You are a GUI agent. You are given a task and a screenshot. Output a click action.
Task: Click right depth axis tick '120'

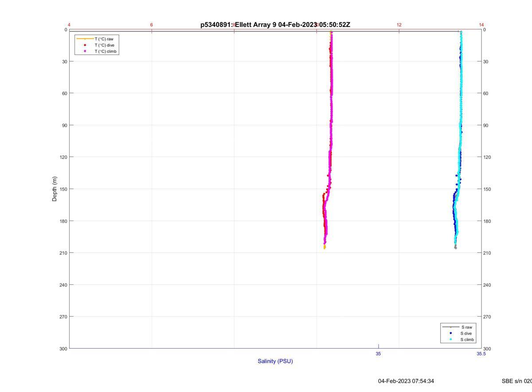(487, 157)
